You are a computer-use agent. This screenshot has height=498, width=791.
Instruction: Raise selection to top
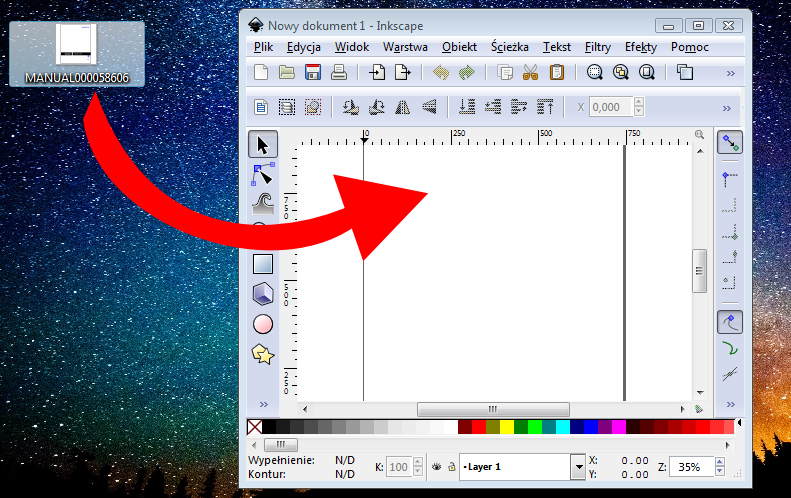(545, 107)
